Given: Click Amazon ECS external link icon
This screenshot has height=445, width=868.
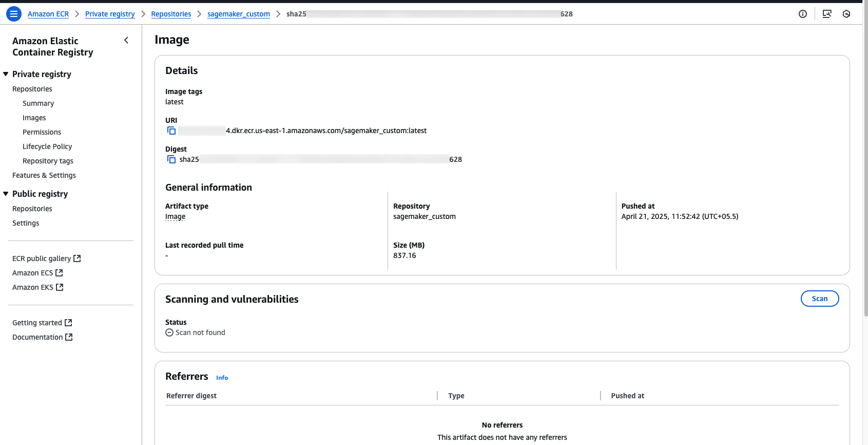Looking at the screenshot, I should (59, 273).
